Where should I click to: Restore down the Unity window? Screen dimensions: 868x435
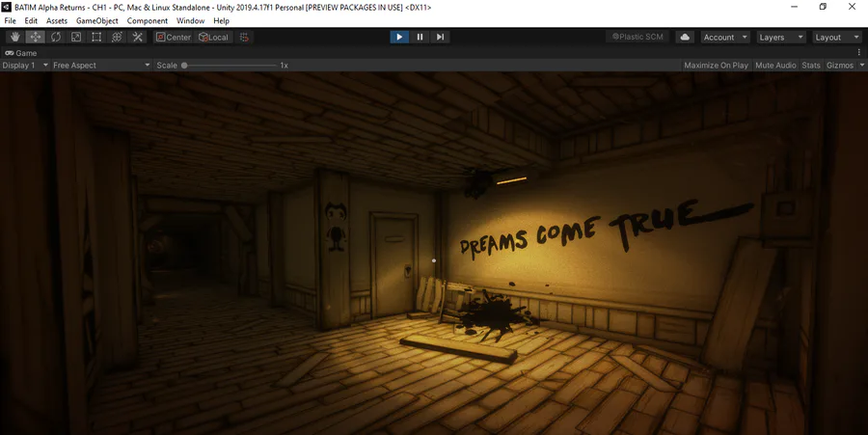823,7
